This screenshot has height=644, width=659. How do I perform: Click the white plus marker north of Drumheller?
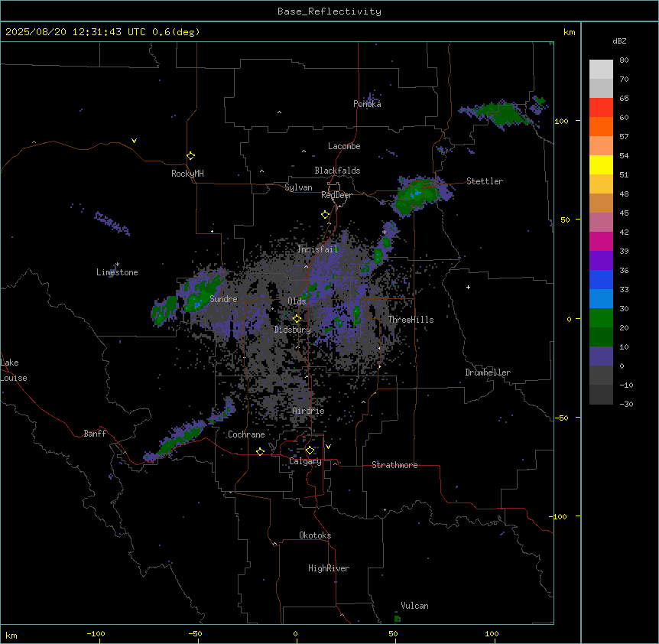coord(468,287)
